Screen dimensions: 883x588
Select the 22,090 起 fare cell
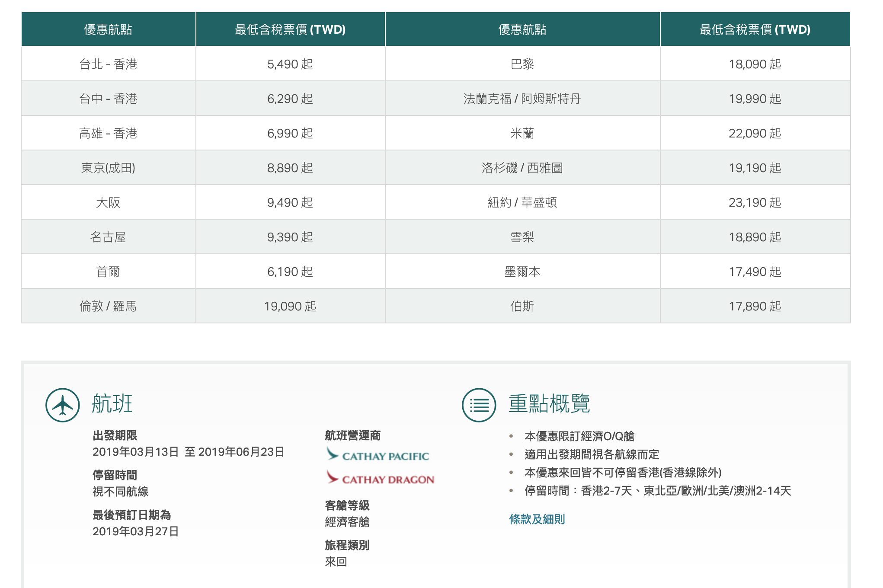(755, 133)
